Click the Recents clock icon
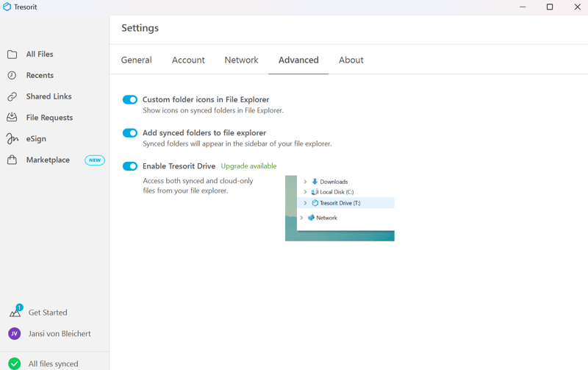 tap(12, 76)
